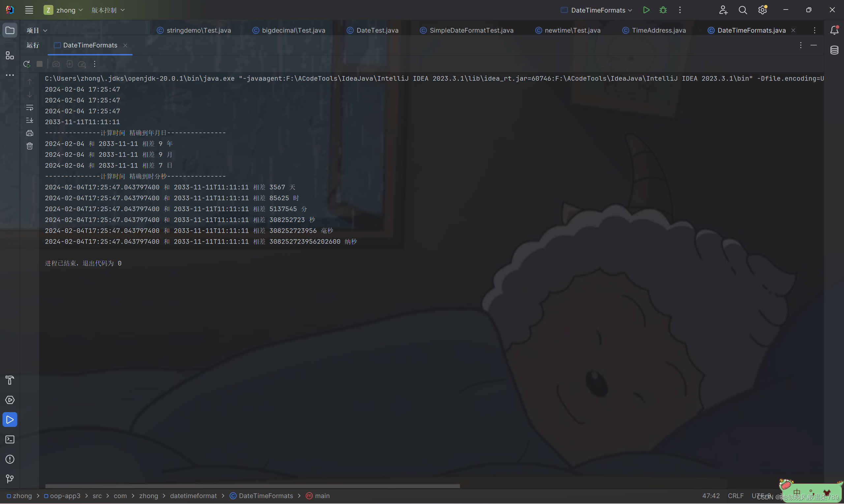The width and height of the screenshot is (844, 504).
Task: Click the down stack trace arrow
Action: (x=30, y=95)
